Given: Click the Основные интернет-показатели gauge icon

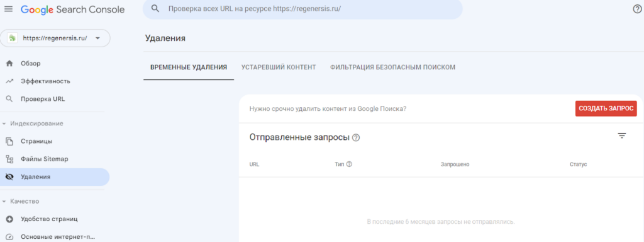Looking at the screenshot, I should point(9,237).
